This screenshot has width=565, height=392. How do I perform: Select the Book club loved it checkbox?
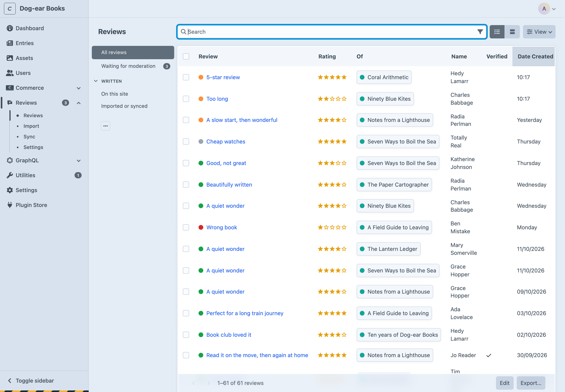[x=186, y=335]
